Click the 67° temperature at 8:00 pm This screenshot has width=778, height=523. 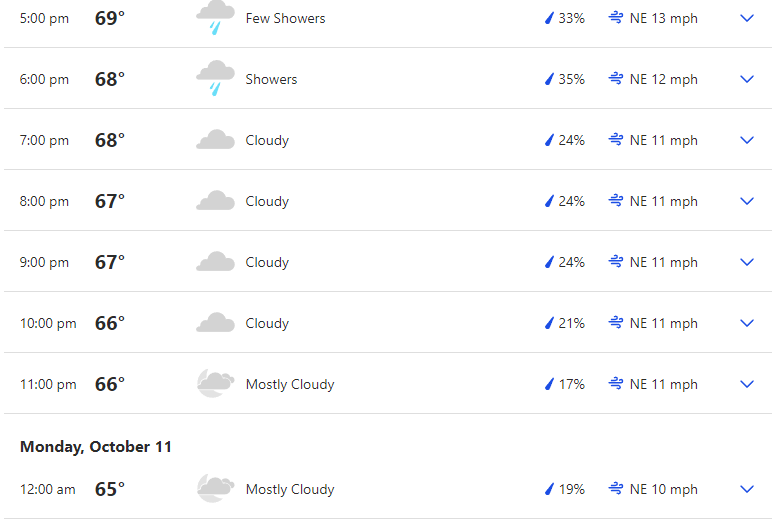click(110, 201)
